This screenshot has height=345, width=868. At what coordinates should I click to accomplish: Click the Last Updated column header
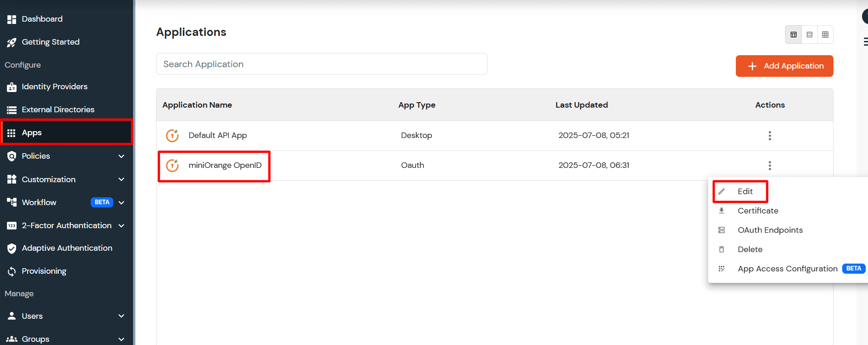pos(582,105)
